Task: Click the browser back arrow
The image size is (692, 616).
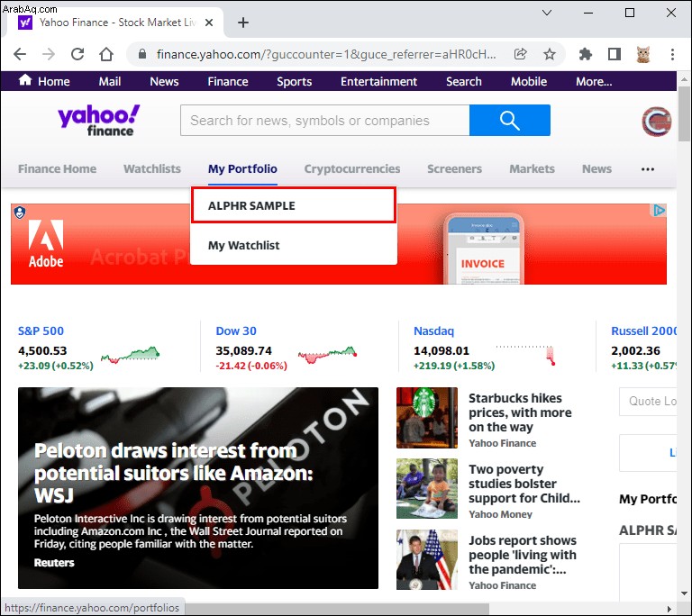Action: 20,54
